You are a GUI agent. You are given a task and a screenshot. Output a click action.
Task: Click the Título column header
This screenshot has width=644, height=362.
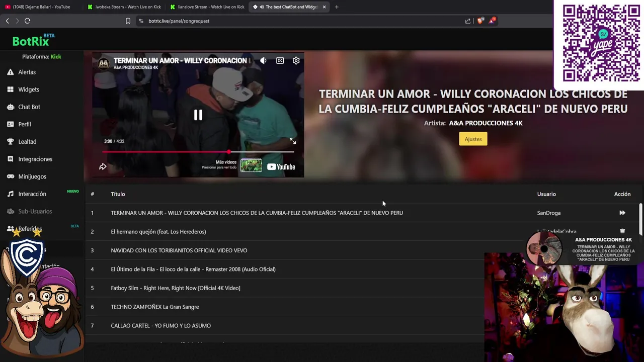[118, 194]
